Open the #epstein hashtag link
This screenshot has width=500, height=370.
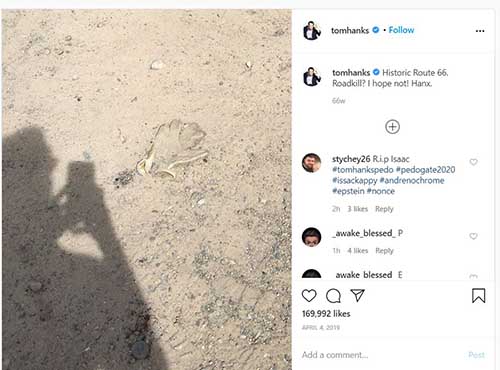[348, 191]
